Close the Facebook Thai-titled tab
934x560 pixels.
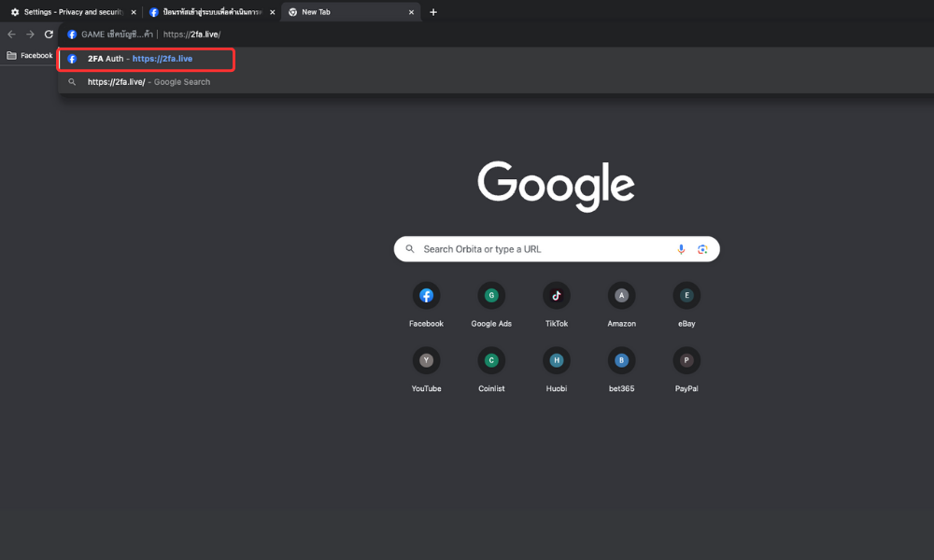272,12
